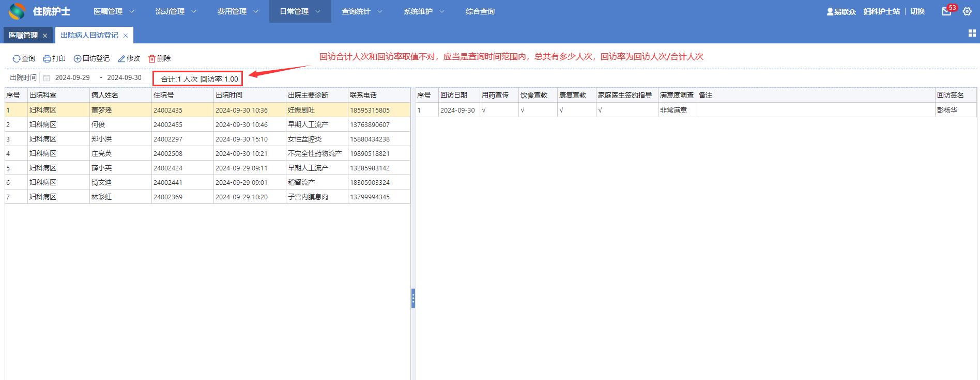Image resolution: width=980 pixels, height=380 pixels.
Task: Click the 备注 column header
Action: [x=816, y=96]
